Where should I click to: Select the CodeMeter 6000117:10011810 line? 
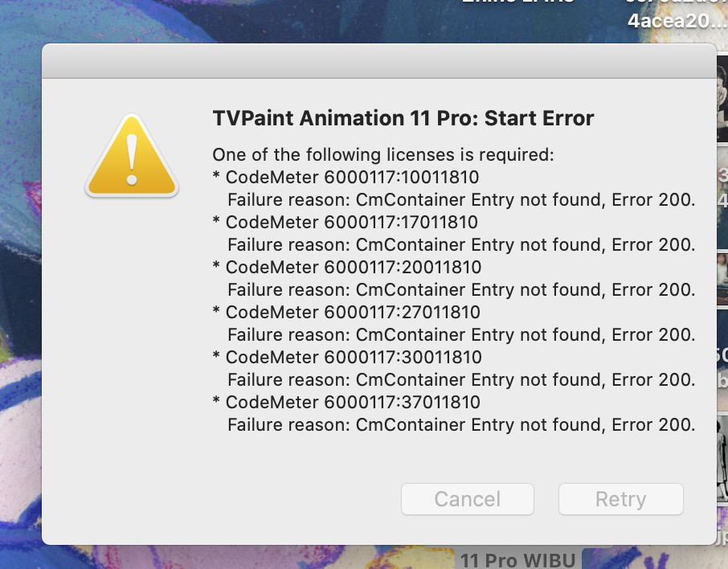coord(346,178)
